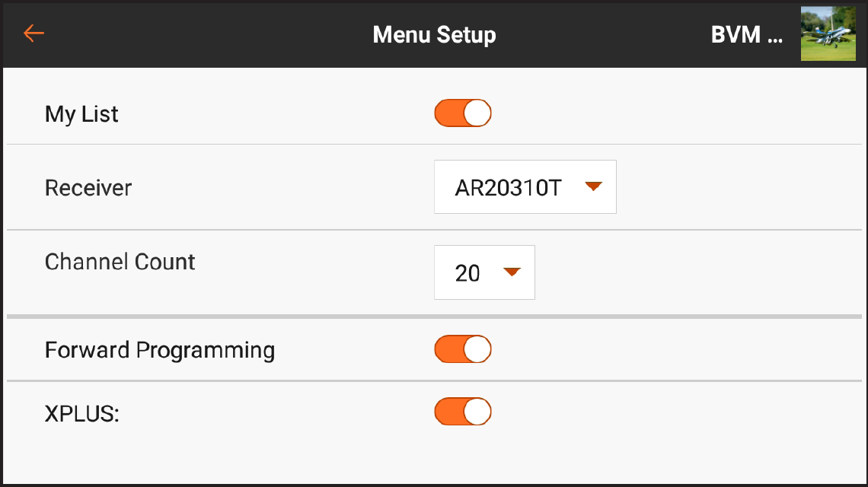Click the airplane picture in the top bar
The image size is (868, 487).
(x=827, y=33)
